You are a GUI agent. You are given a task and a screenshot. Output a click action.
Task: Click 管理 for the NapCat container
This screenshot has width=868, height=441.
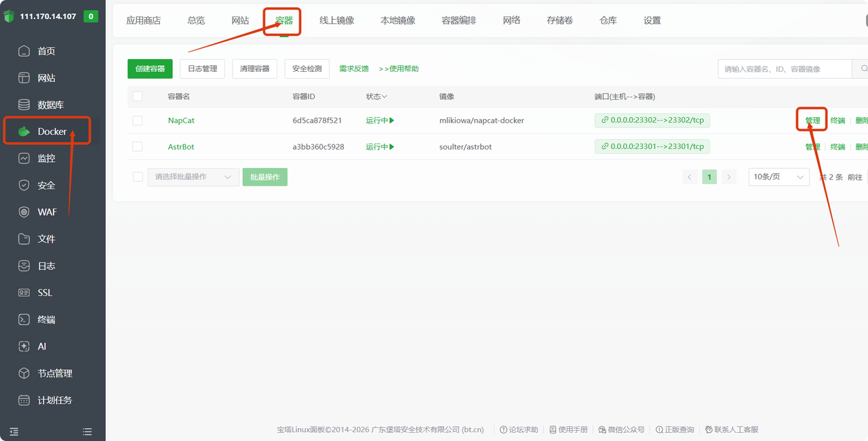pyautogui.click(x=812, y=121)
